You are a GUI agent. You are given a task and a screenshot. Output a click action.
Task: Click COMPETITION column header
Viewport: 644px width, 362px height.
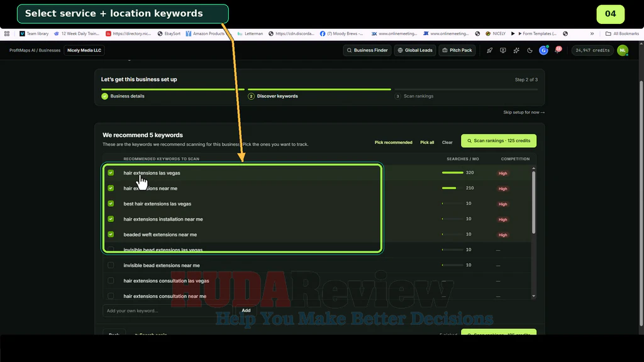[x=515, y=159]
